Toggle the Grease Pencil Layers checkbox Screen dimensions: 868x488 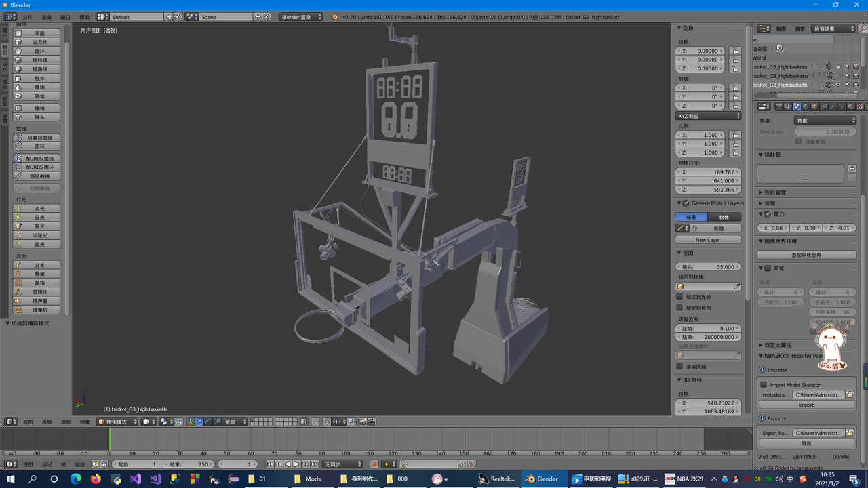click(x=686, y=203)
